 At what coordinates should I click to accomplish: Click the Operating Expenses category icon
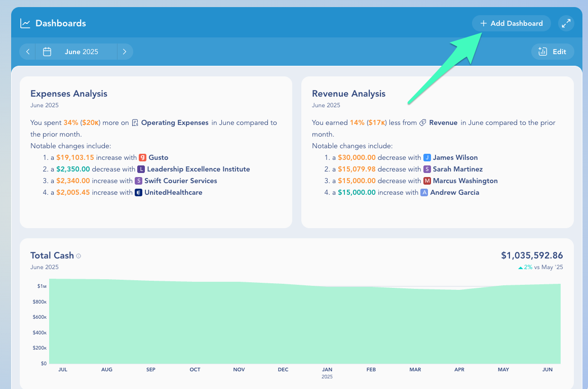pyautogui.click(x=135, y=122)
